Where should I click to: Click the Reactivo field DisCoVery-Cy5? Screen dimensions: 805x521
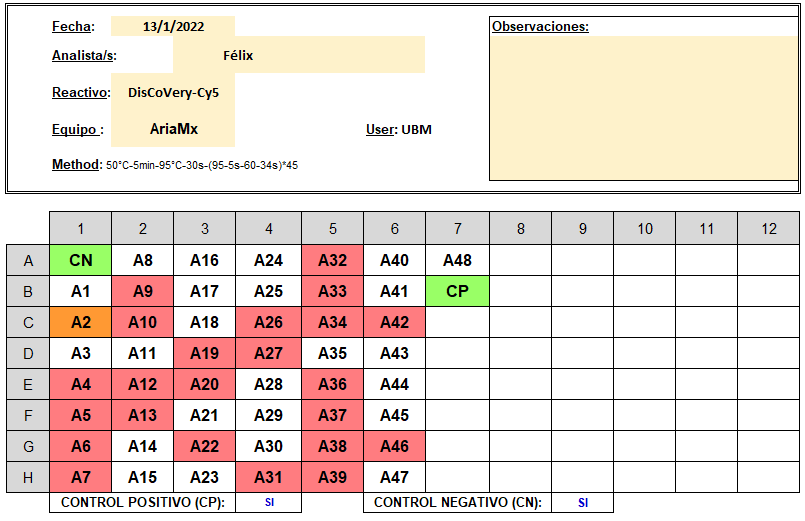point(173,92)
